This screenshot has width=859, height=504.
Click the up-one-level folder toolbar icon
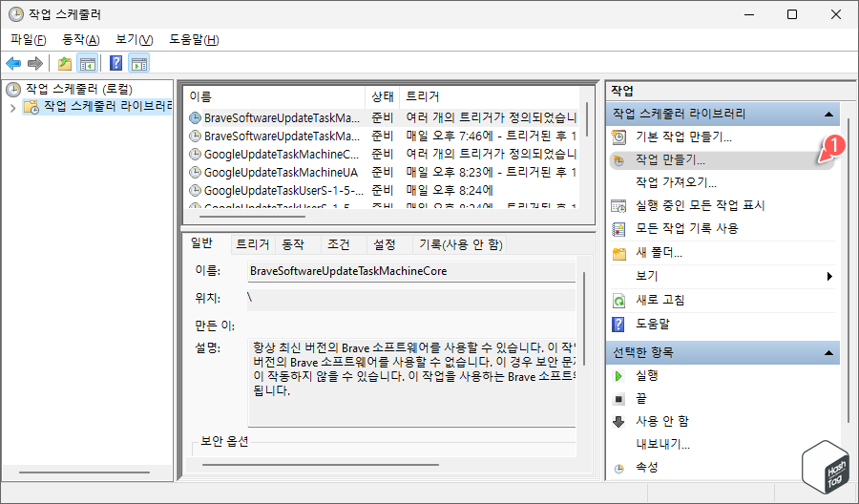coord(65,64)
